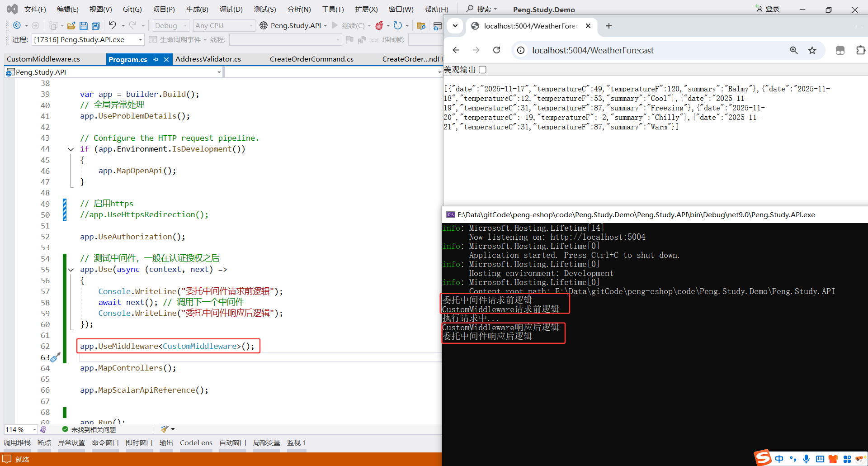Switch to the CustomMiddleware.cs tab
This screenshot has height=466, width=868.
point(43,59)
